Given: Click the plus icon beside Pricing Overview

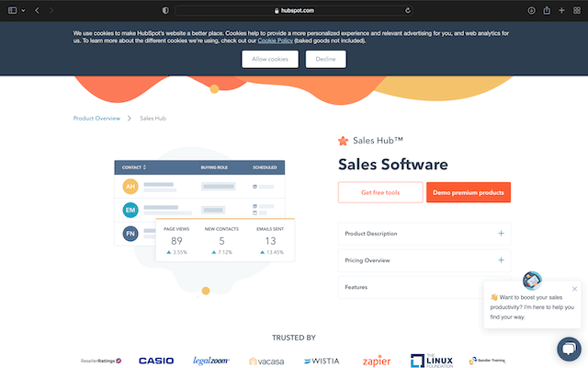Looking at the screenshot, I should pos(501,260).
